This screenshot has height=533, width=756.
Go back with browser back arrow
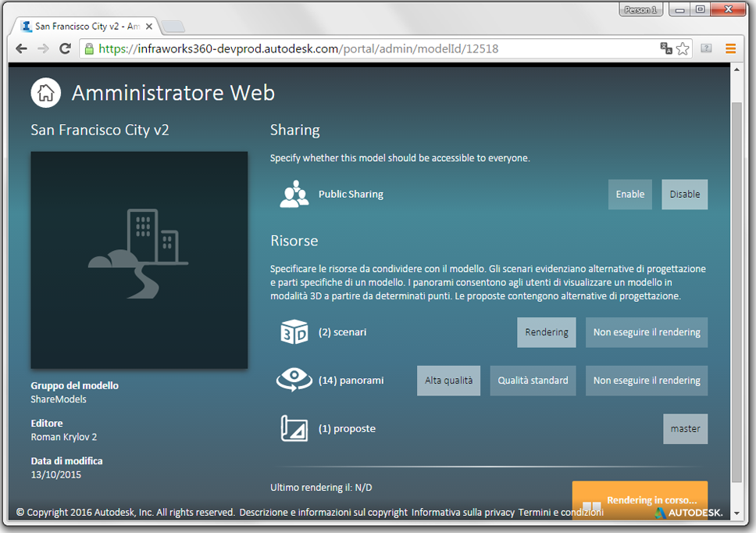pos(21,48)
